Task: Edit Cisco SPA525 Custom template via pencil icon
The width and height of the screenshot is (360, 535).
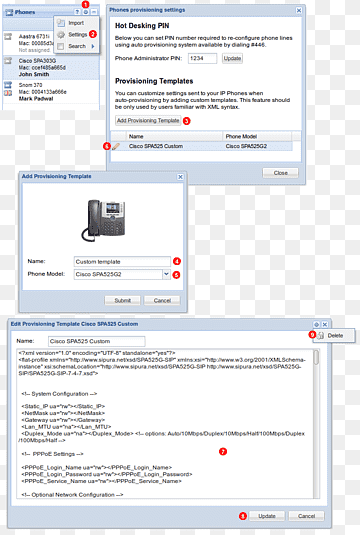Action: (x=116, y=146)
